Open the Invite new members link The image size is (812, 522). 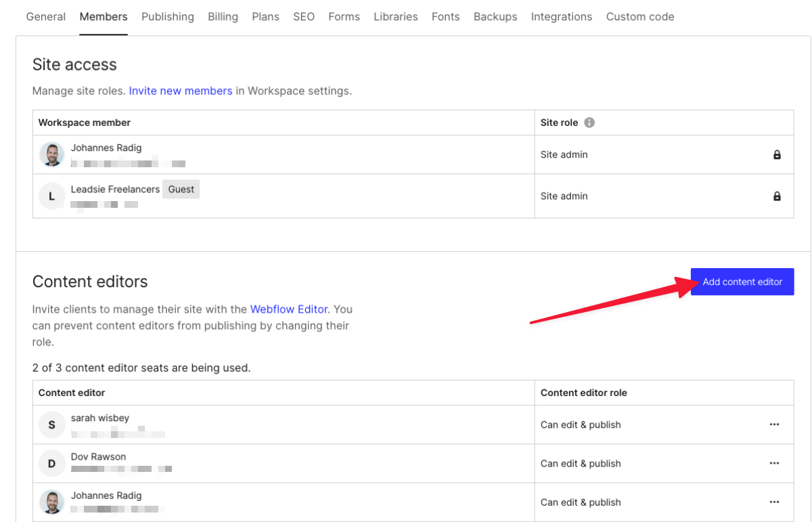pyautogui.click(x=180, y=90)
